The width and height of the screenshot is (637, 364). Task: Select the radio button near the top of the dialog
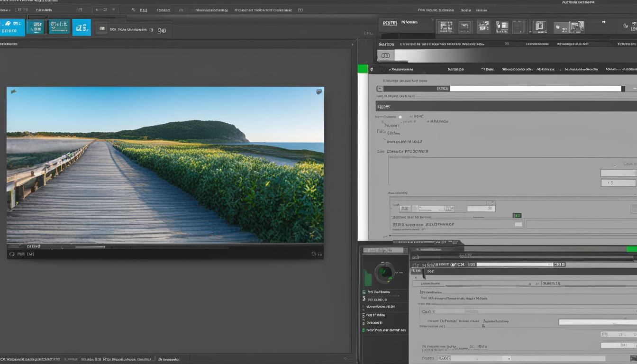pos(400,116)
